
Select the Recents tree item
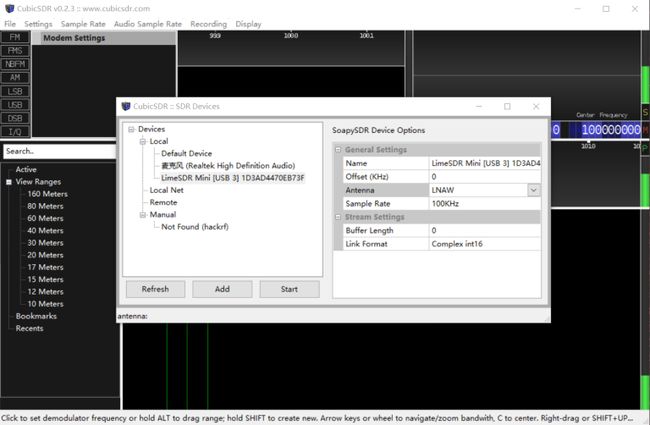(x=29, y=328)
